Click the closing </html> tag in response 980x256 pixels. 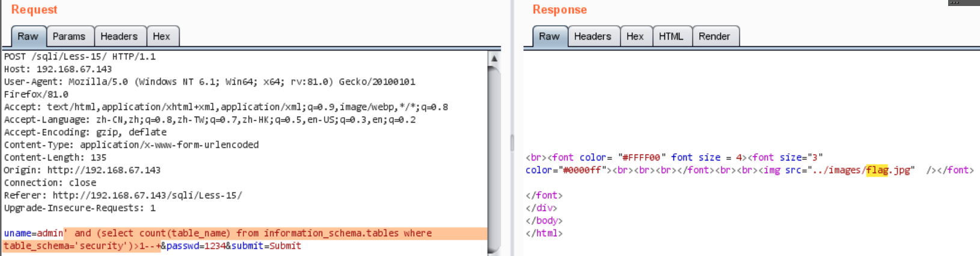544,233
